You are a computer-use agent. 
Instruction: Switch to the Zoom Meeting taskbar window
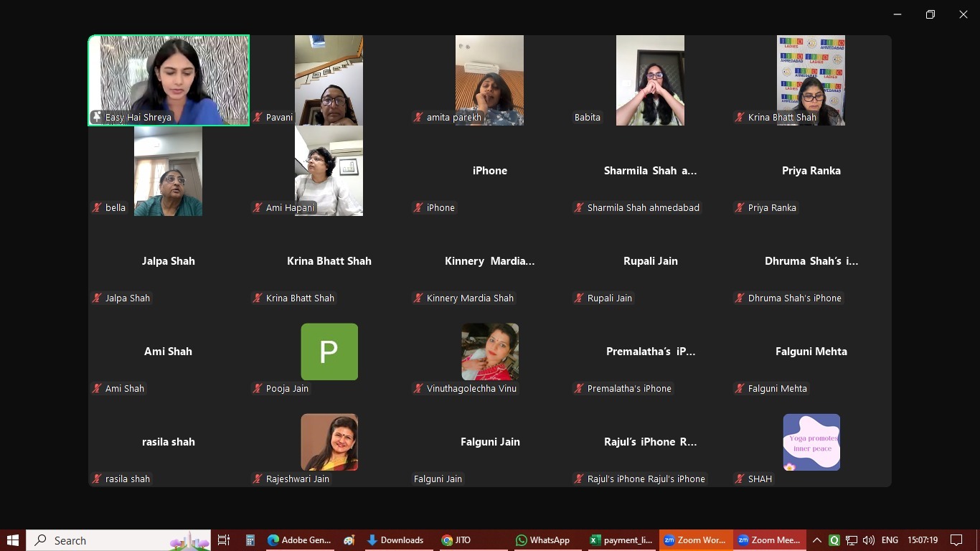(x=768, y=540)
